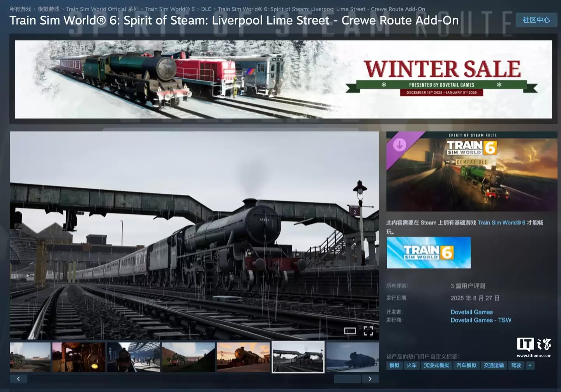The height and width of the screenshot is (392, 561).
Task: Click the purple DLC download badge icon
Action: [399, 145]
